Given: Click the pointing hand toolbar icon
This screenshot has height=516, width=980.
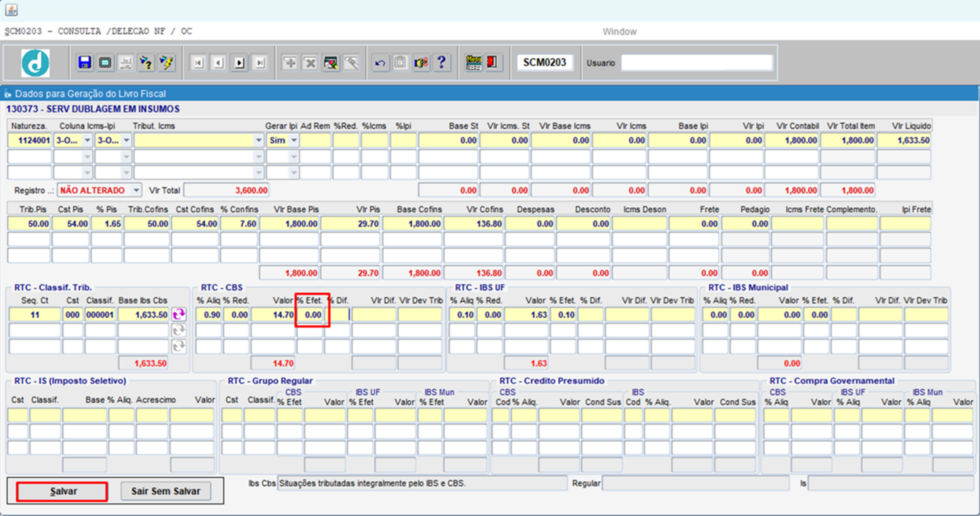Looking at the screenshot, I should (x=421, y=63).
